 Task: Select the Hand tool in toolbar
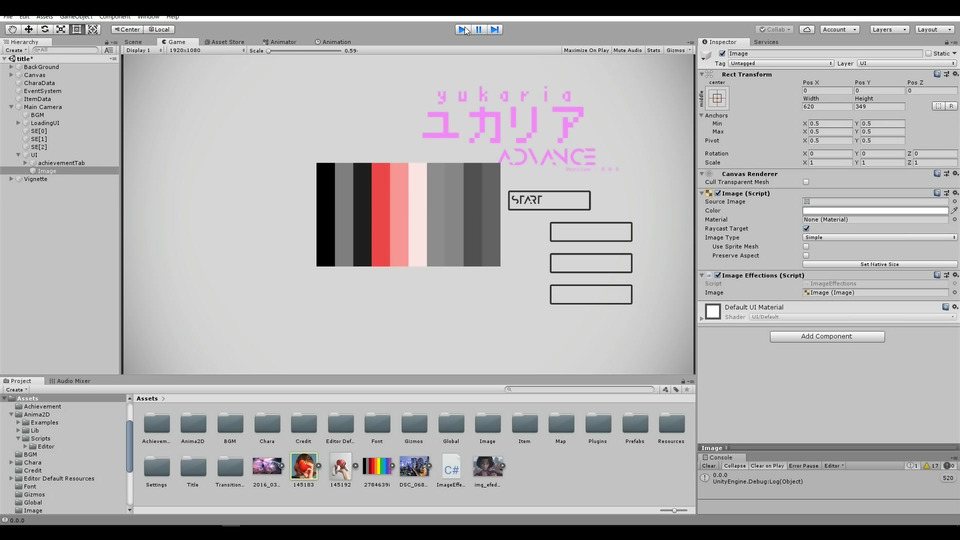coord(12,29)
